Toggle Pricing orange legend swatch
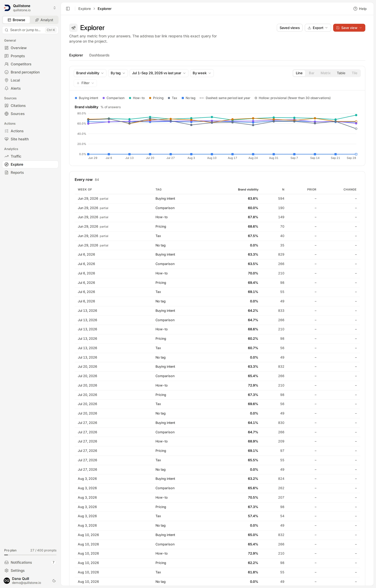Viewport: 376px width, 588px height. point(150,98)
